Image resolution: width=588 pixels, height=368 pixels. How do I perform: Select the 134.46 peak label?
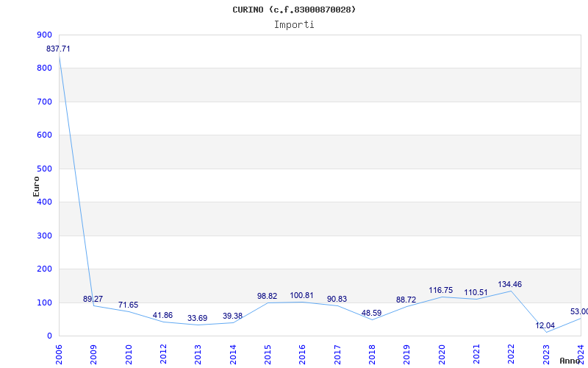coord(509,284)
